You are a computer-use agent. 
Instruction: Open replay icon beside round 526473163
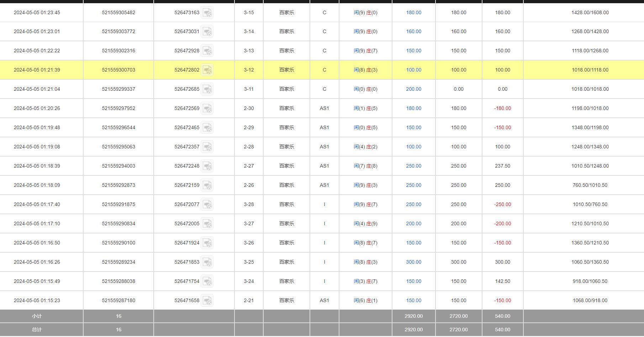[x=207, y=12]
